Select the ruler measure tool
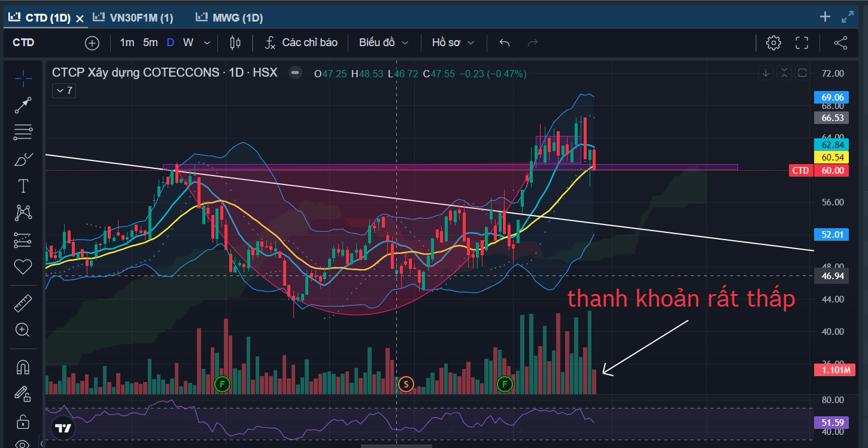Viewport: 868px width, 448px height. (23, 304)
